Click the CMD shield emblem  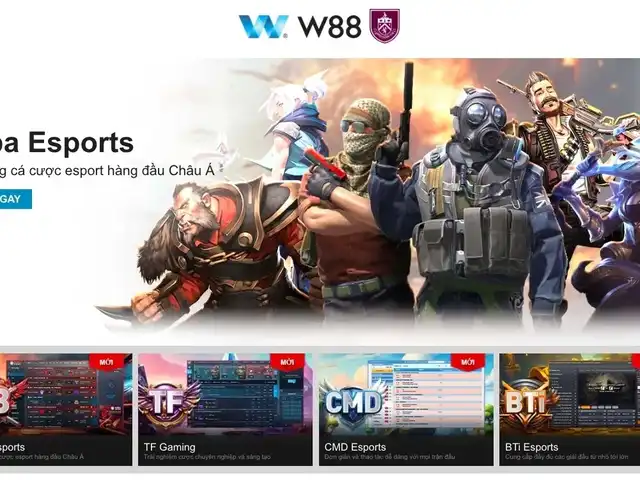tap(353, 403)
